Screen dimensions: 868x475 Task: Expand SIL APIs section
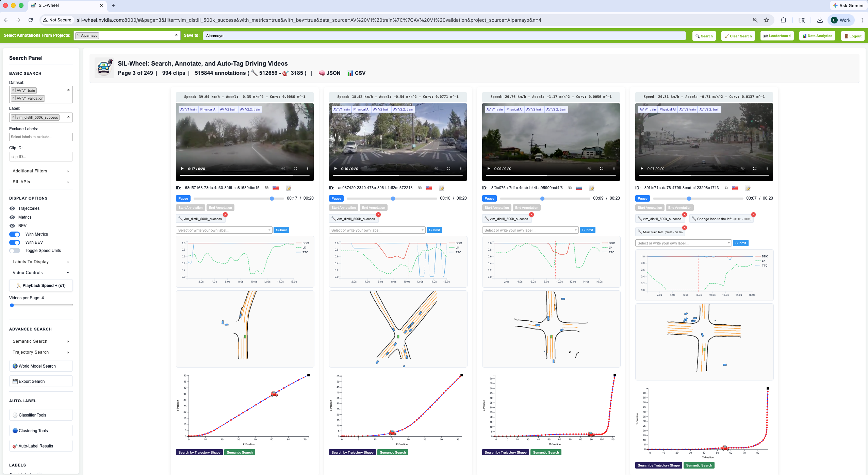(41, 182)
